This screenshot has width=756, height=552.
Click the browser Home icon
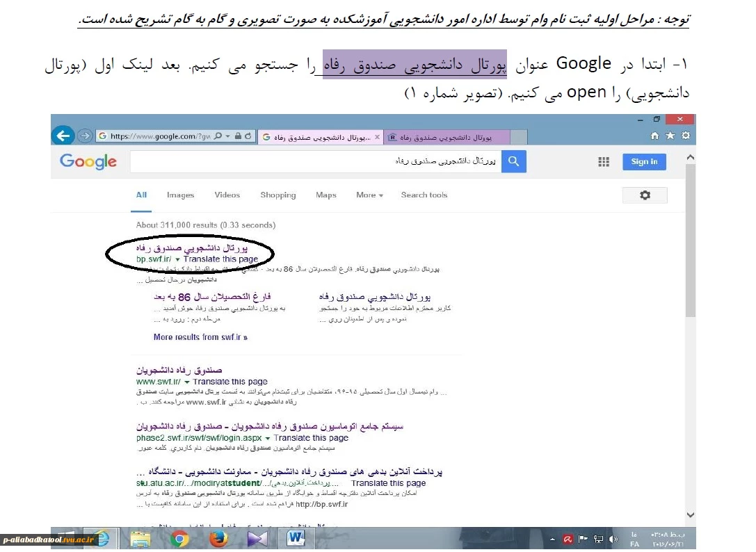click(x=654, y=136)
